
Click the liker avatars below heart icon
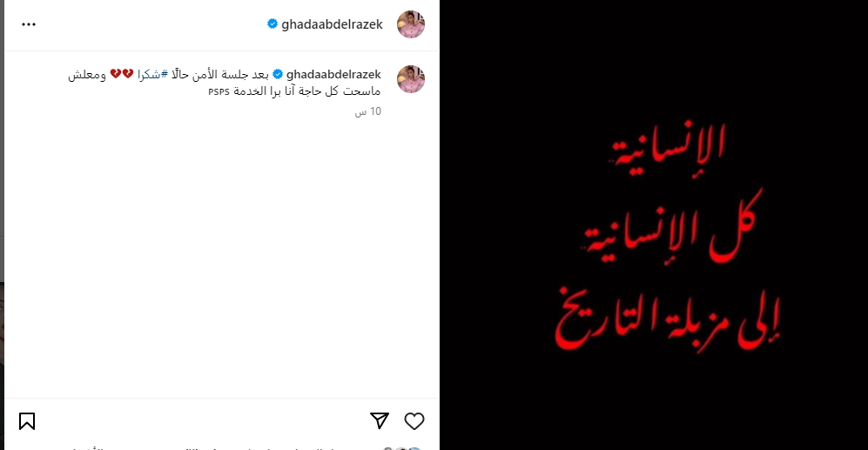[x=402, y=448]
